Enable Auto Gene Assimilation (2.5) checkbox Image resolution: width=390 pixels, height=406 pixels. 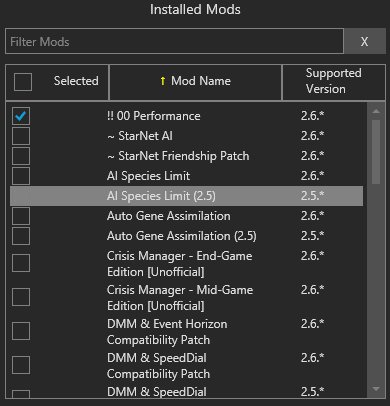21,236
